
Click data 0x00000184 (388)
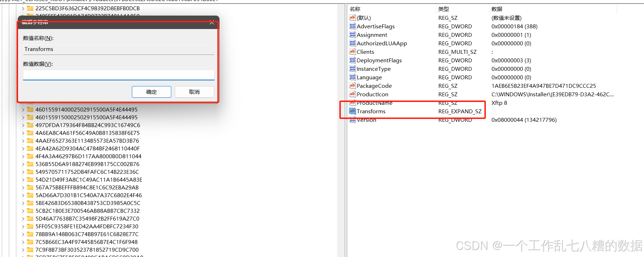(x=515, y=26)
